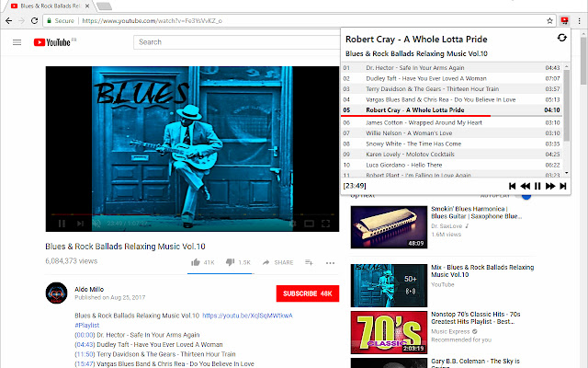Click the browser address bar URL
The image size is (588, 368).
(152, 20)
